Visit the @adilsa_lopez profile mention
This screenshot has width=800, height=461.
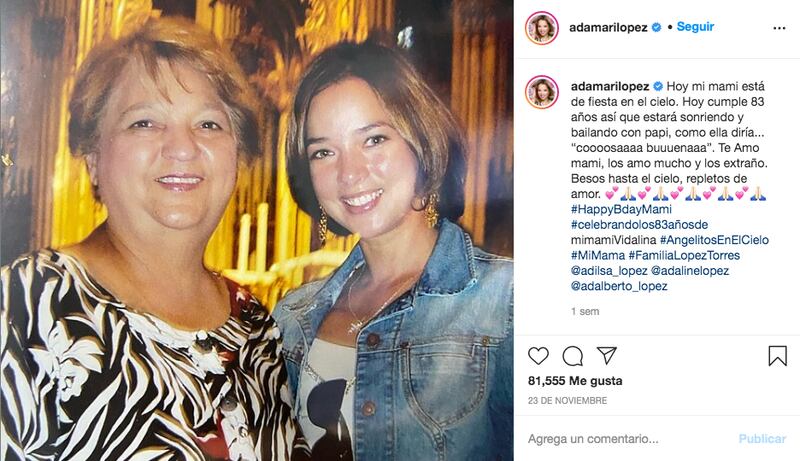609,271
